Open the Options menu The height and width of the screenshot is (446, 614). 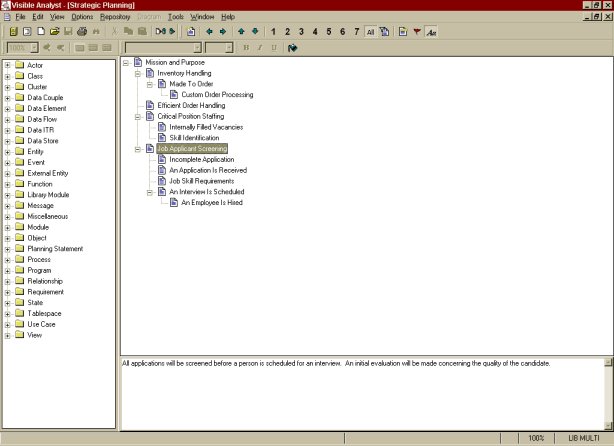pyautogui.click(x=82, y=17)
